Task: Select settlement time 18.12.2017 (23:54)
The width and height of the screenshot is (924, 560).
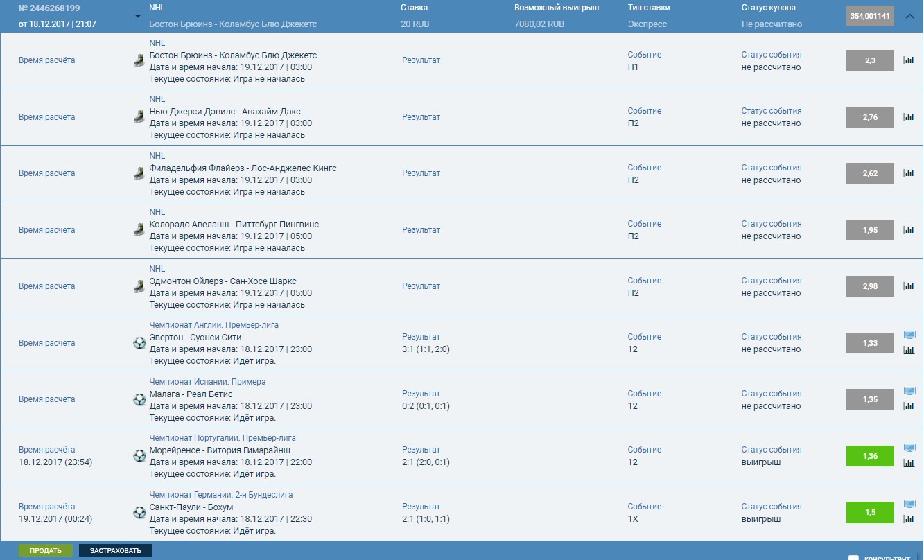Action: coord(55,462)
